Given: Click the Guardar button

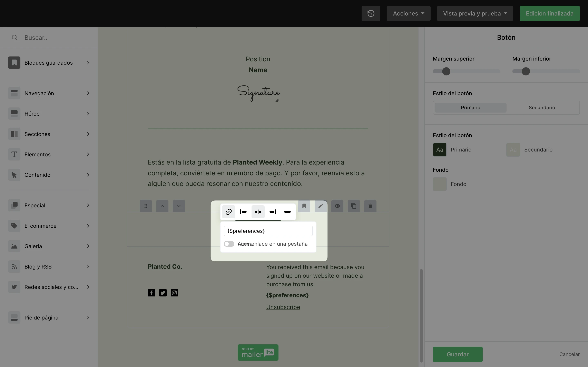Looking at the screenshot, I should tap(457, 354).
